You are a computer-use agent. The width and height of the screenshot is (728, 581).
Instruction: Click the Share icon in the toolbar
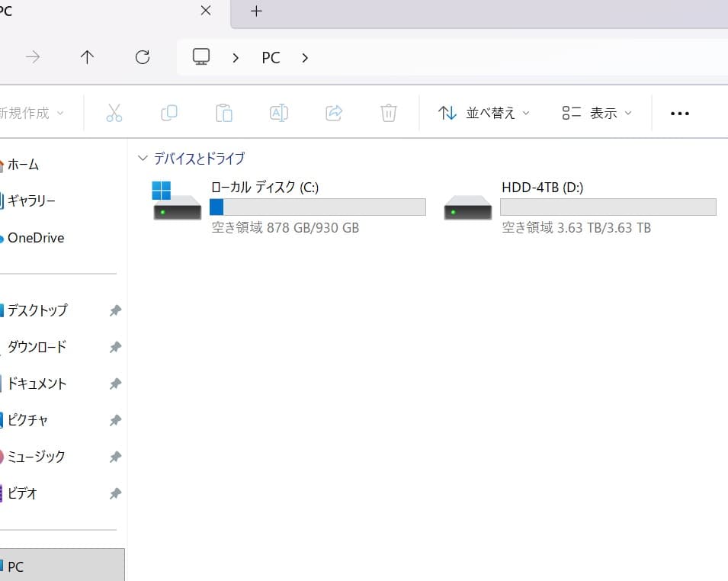coord(334,112)
